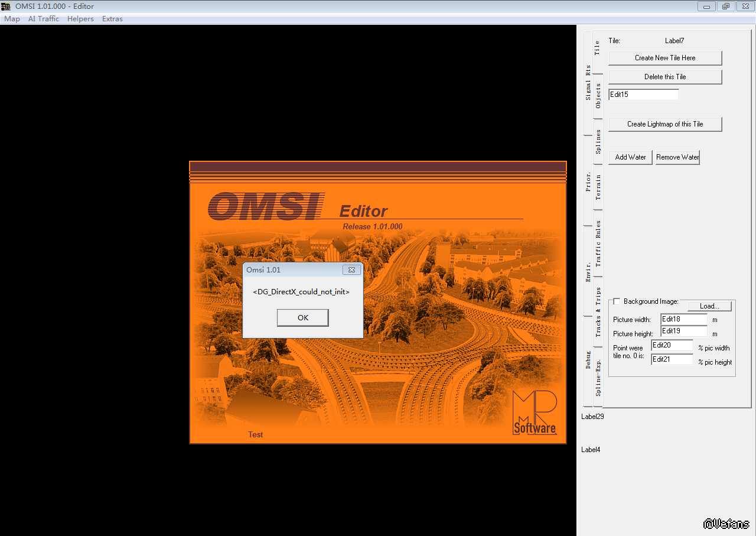Click Delete this Tile button
Screen dimensions: 756x536
tap(665, 77)
